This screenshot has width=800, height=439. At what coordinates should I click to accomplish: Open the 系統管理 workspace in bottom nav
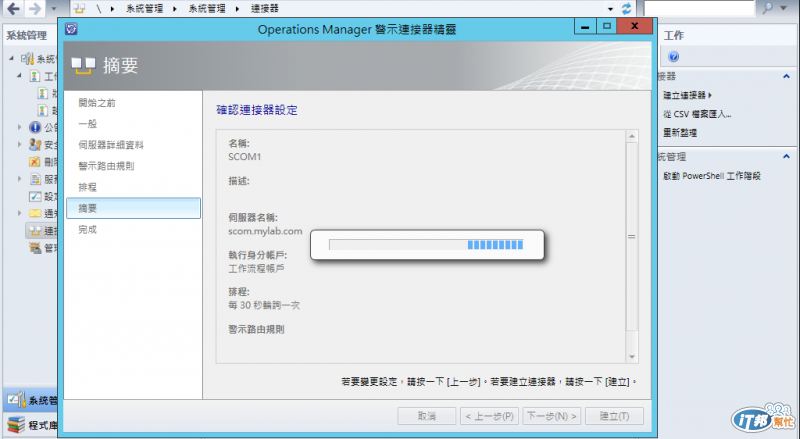coord(32,400)
